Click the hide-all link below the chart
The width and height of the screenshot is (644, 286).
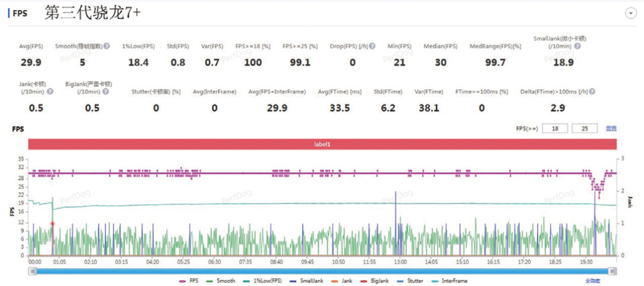592,281
